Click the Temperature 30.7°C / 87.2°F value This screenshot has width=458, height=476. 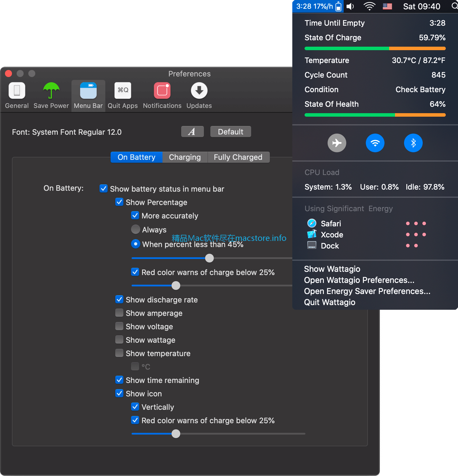coord(419,60)
